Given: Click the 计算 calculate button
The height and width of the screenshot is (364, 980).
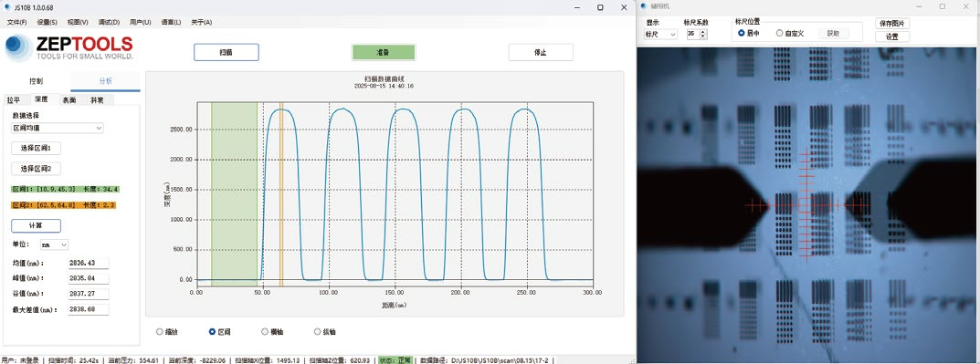Looking at the screenshot, I should click(37, 225).
